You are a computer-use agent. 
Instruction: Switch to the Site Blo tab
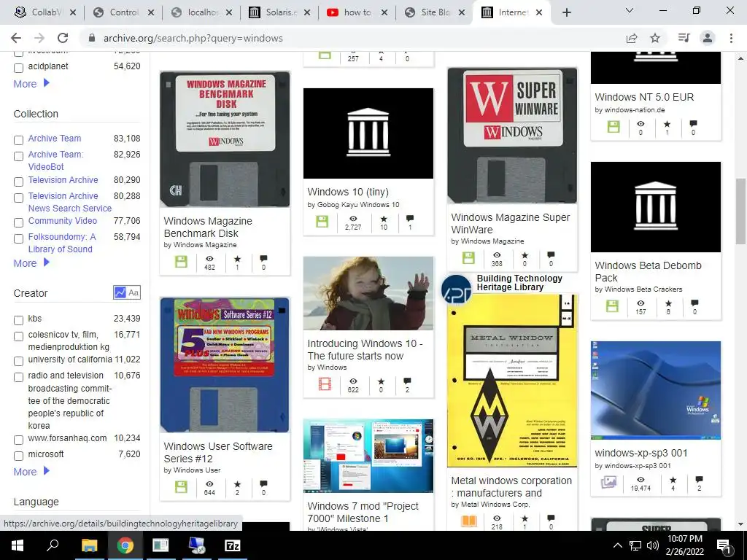[x=435, y=12]
